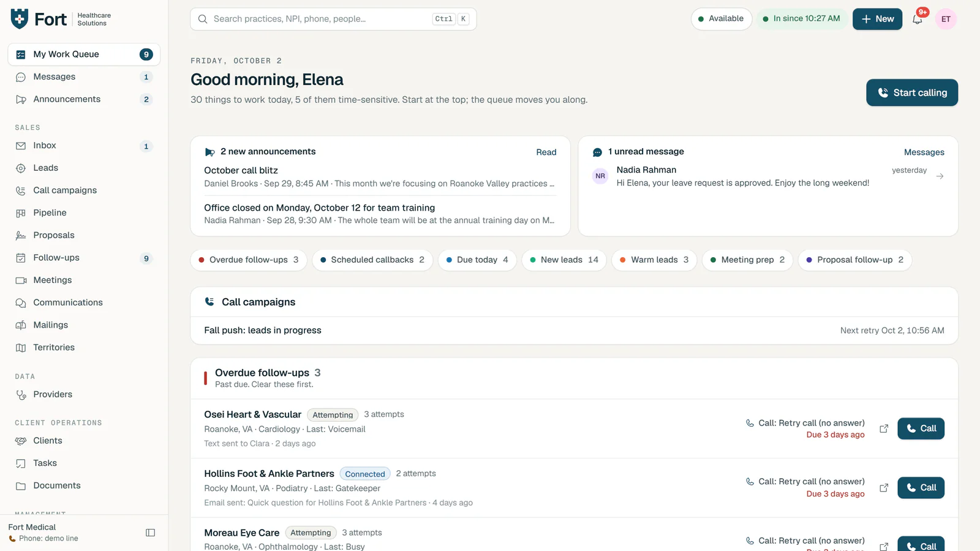Click the New button
Screen dimensions: 980x551
pos(877,19)
